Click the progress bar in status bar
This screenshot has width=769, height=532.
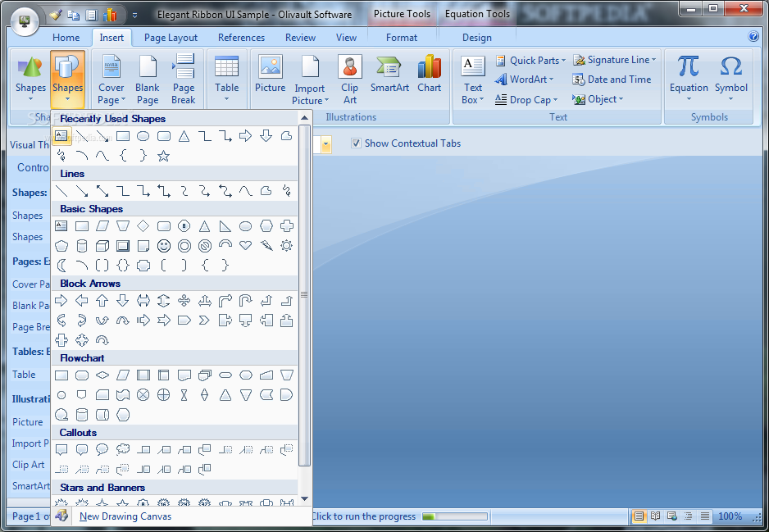(455, 516)
